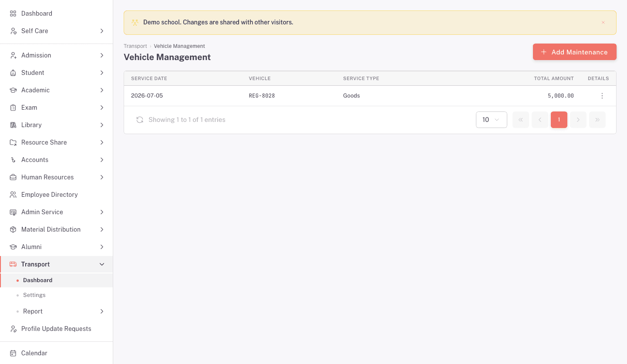Click the Transport bus icon
The image size is (627, 364).
coord(13,264)
